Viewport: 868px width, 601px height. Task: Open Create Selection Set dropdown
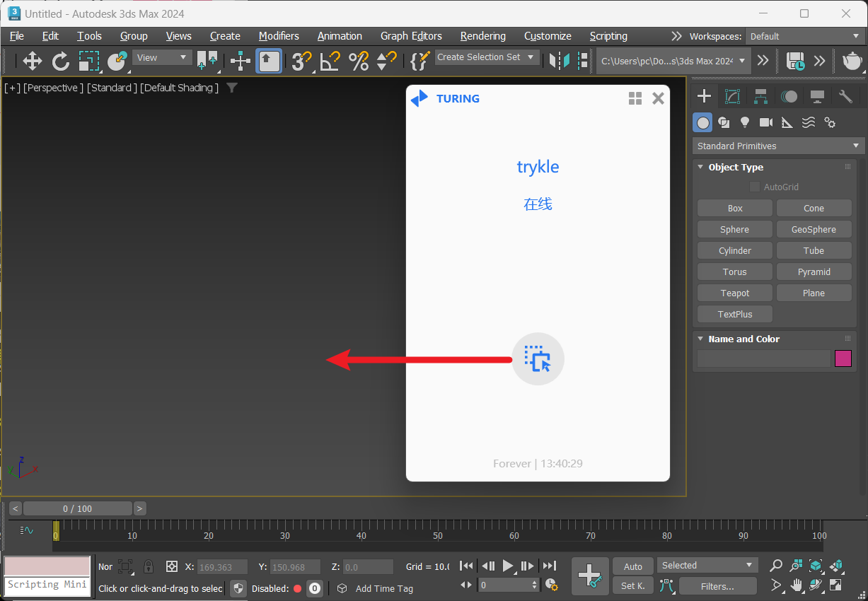coord(487,57)
